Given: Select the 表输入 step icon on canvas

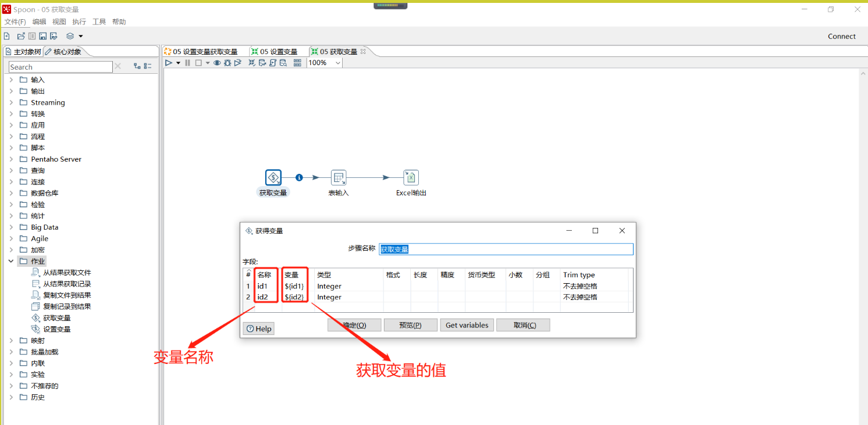Looking at the screenshot, I should tap(339, 178).
